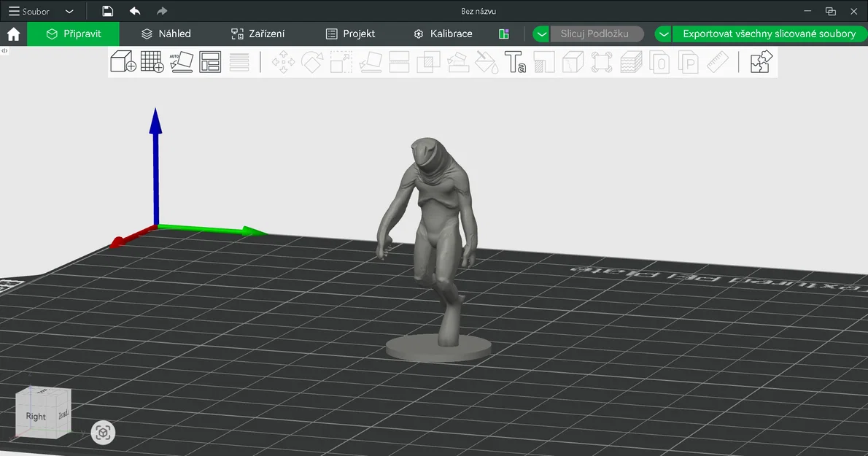Click the toolbar icon marked with O
Screen dimensions: 868x456
(660, 62)
